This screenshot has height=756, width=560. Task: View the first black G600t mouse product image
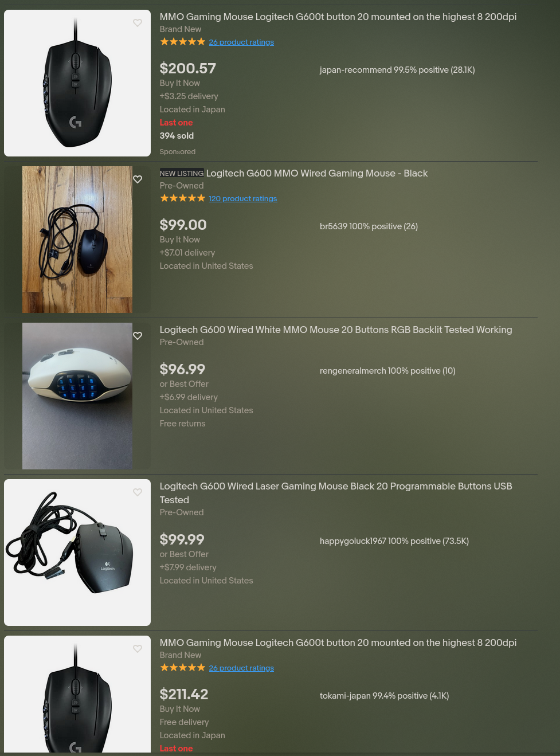click(x=77, y=83)
